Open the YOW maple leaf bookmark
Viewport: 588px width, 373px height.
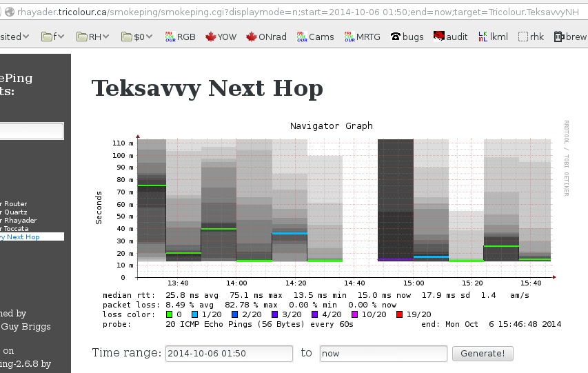221,37
